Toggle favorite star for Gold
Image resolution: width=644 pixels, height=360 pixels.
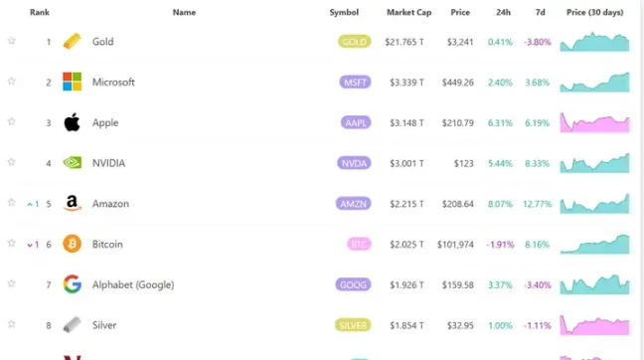pos(12,41)
